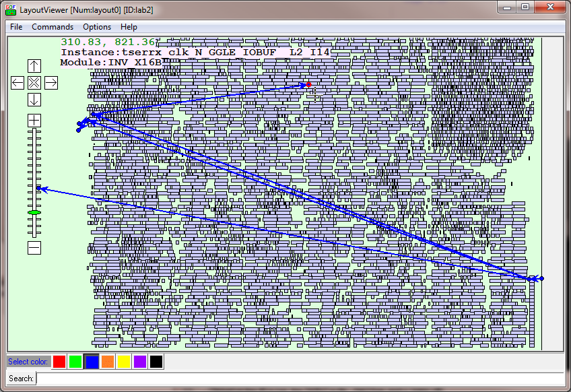571x392 pixels.
Task: Open the Commands menu
Action: (x=53, y=27)
